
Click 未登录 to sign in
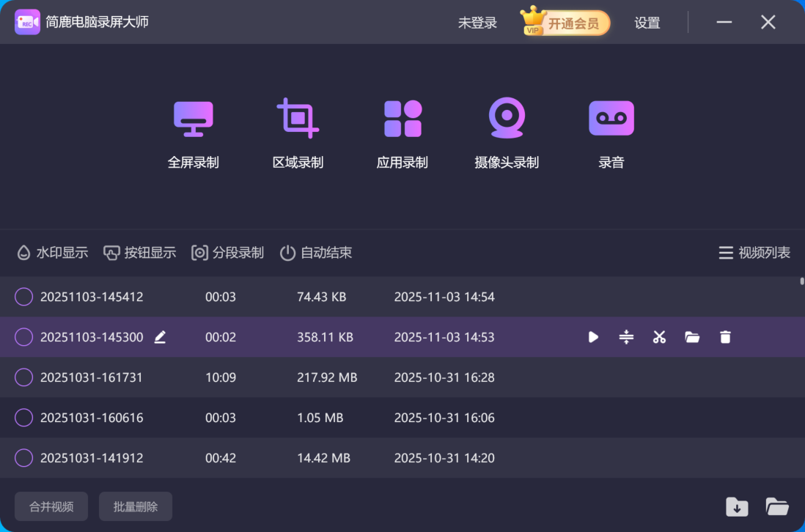[x=477, y=22]
